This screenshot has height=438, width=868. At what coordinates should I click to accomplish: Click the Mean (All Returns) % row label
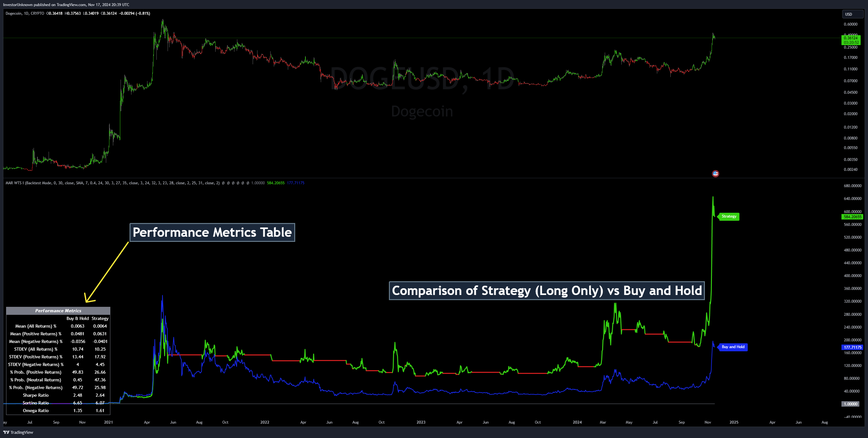(36, 326)
